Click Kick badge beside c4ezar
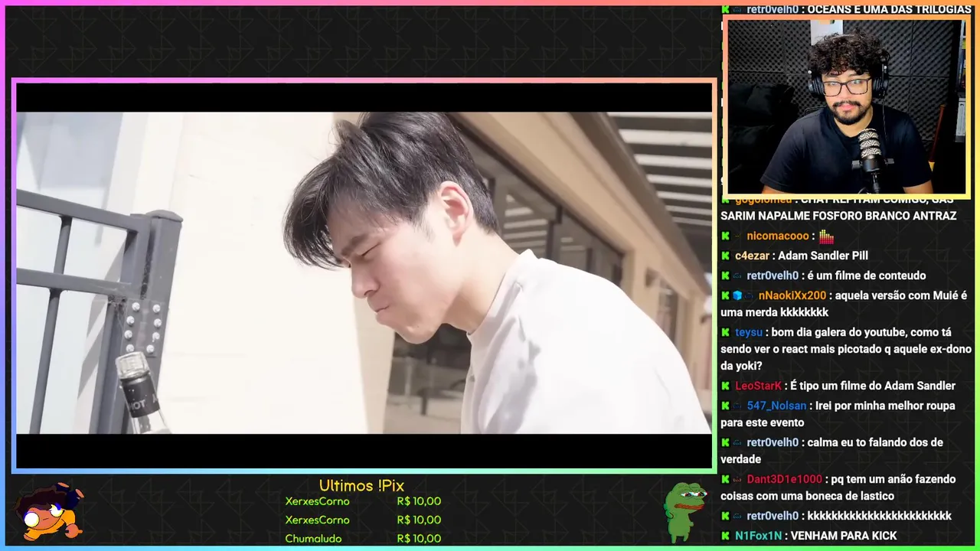980x551 pixels. coord(725,256)
